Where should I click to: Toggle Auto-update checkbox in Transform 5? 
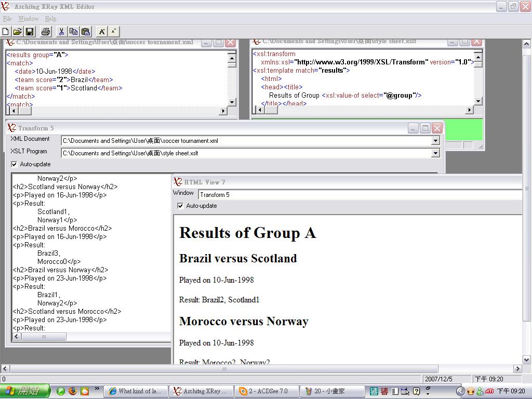coord(14,164)
